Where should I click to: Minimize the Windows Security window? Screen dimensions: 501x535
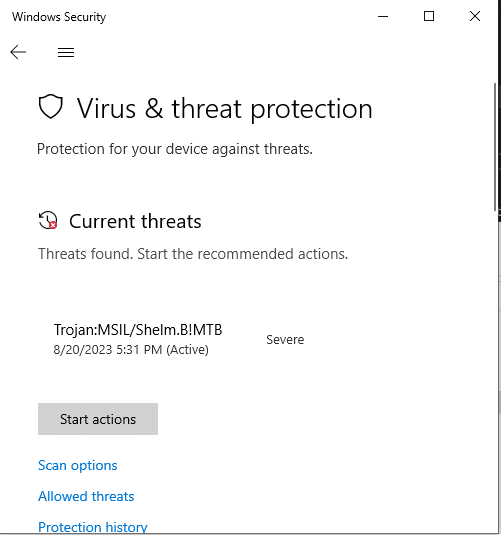(383, 16)
